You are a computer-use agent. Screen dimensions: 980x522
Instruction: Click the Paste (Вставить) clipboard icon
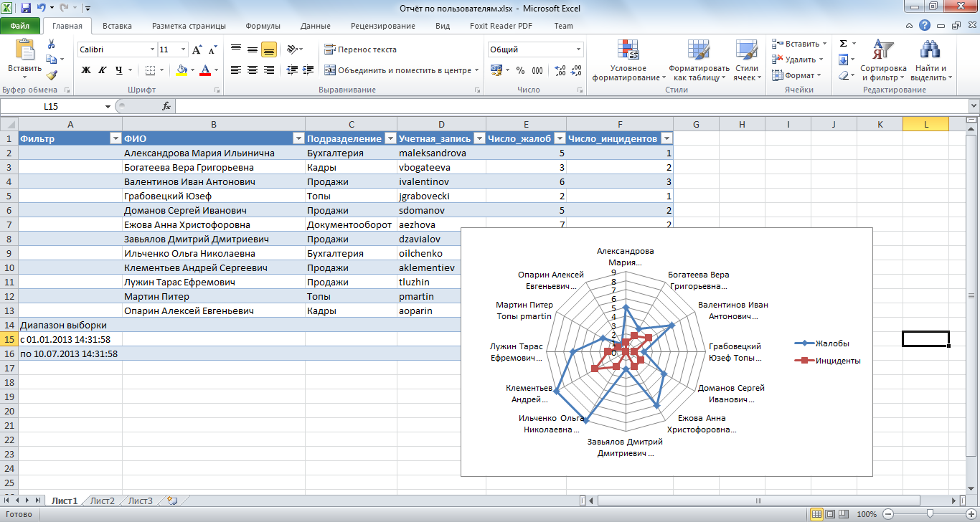24,51
